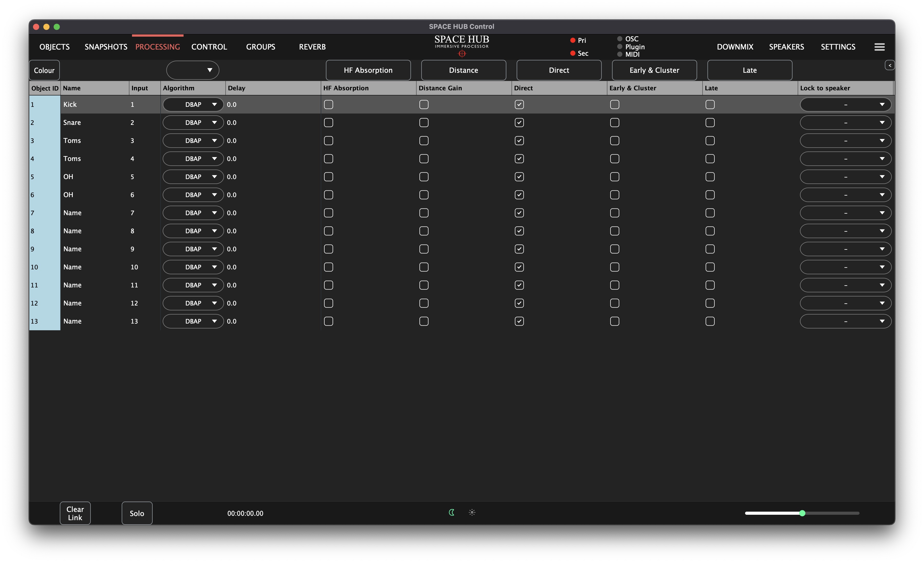The height and width of the screenshot is (563, 924).
Task: Uncheck Direct for Kick
Action: pos(519,104)
